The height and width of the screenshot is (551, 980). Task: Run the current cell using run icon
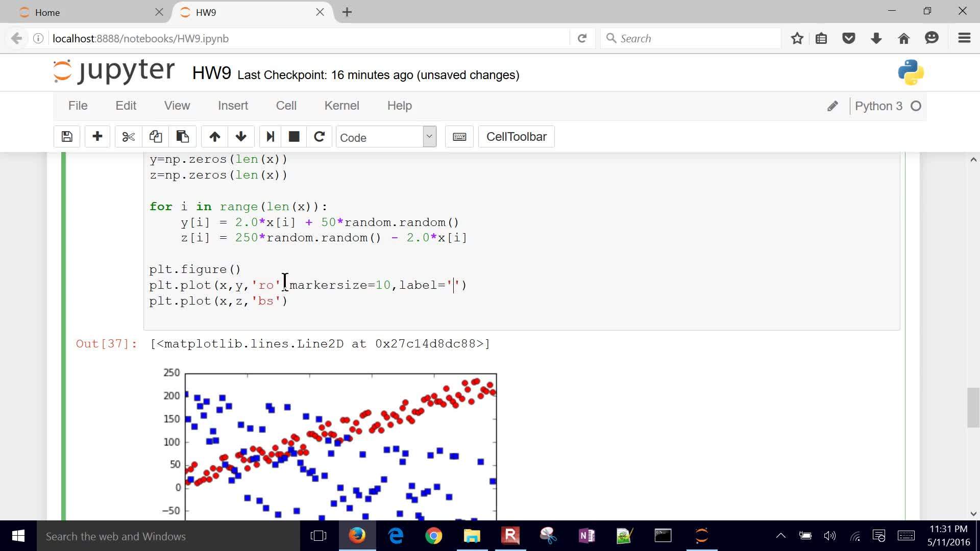269,136
